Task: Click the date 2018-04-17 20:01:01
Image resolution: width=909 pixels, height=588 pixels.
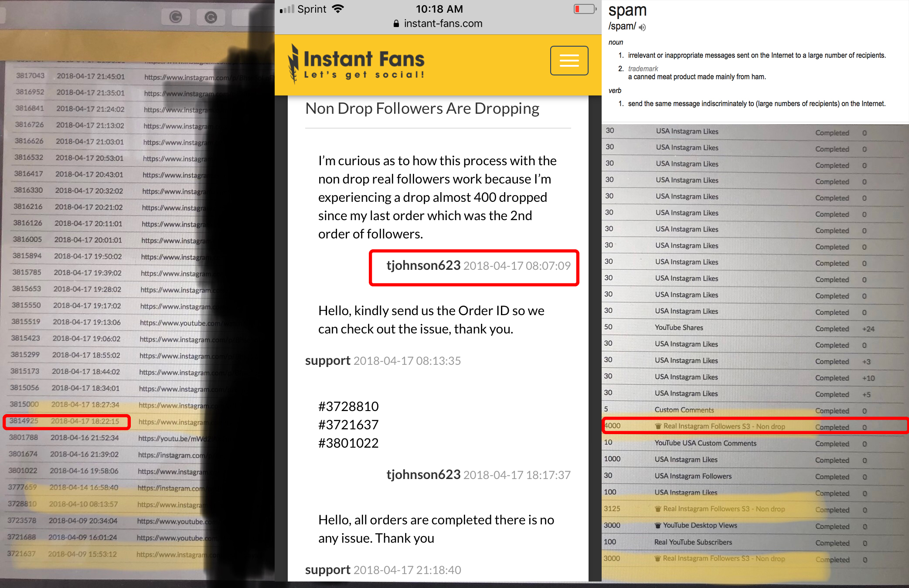Action: coord(88,240)
